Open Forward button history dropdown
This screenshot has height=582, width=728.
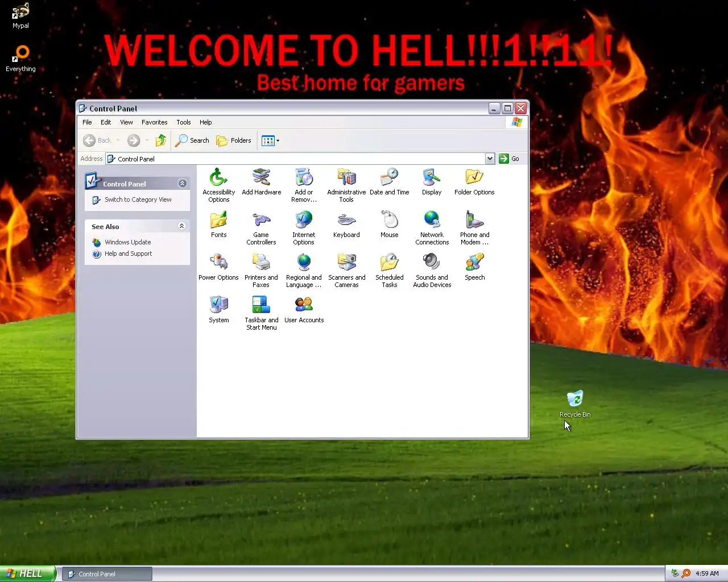pyautogui.click(x=147, y=140)
